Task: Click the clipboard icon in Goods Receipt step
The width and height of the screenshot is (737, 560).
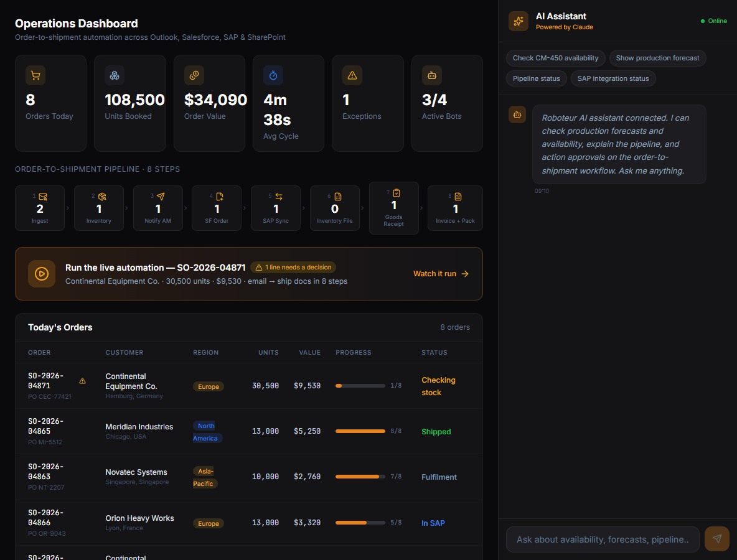Action: tap(397, 193)
